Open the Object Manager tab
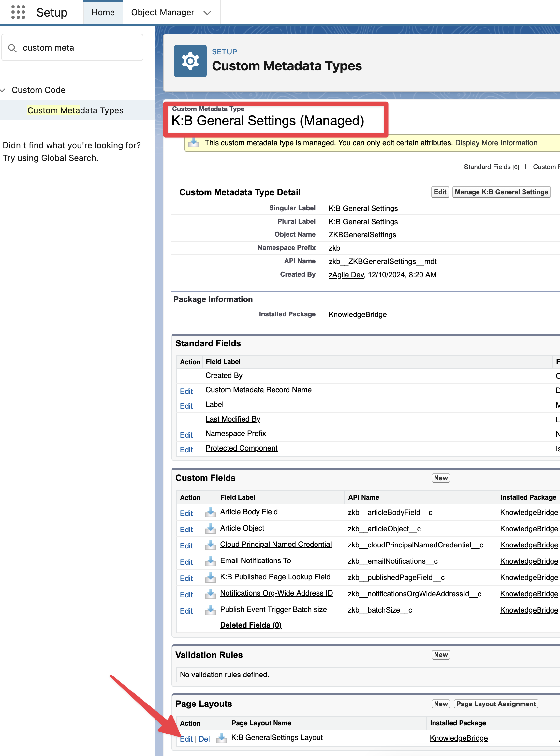560x756 pixels. tap(162, 12)
